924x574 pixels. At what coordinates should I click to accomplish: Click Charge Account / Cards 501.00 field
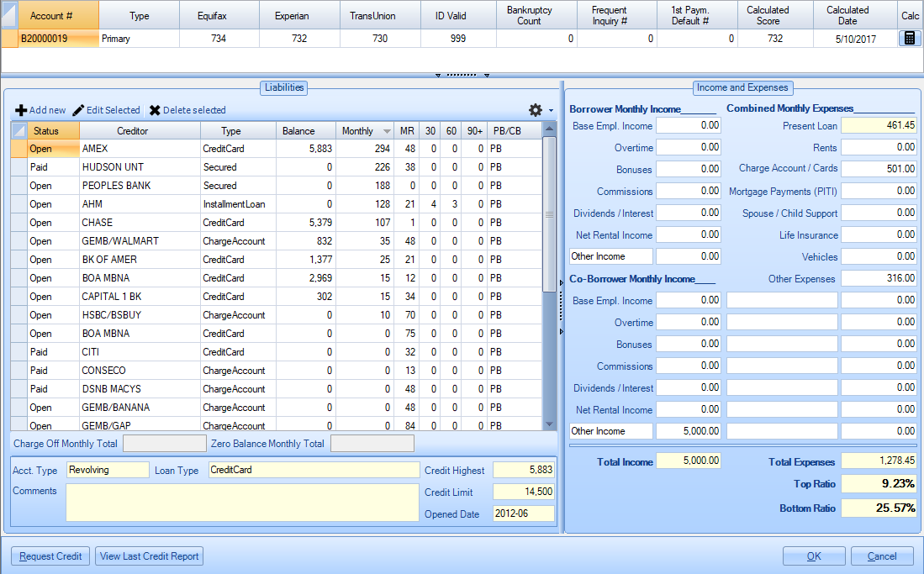point(879,169)
